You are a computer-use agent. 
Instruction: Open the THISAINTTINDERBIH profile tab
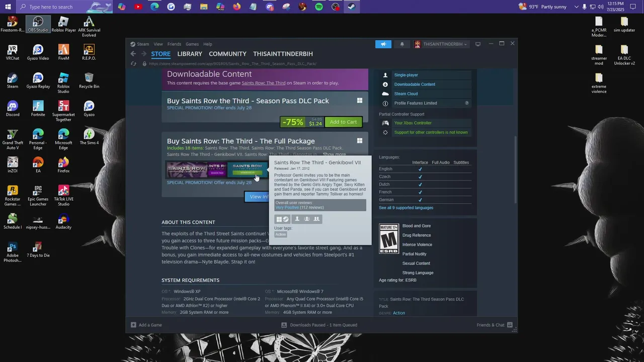pos(283,54)
